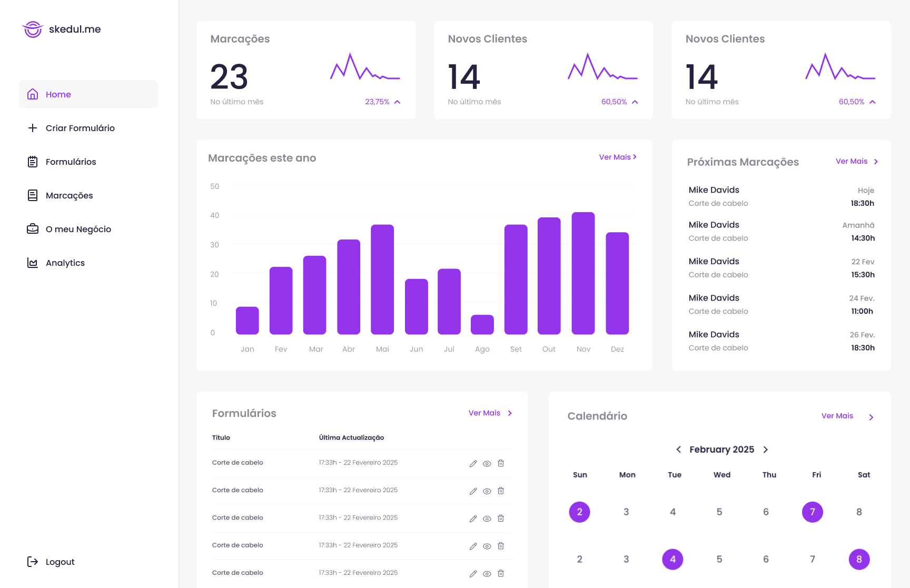Click the chevron arrow after Ver Mais in Calendário
The width and height of the screenshot is (910, 588).
tap(871, 417)
